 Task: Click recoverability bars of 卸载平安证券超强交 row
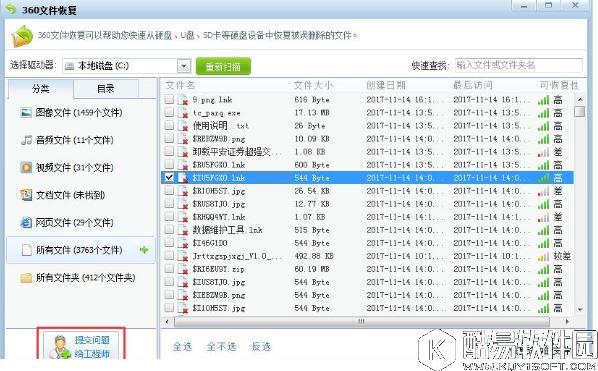point(543,152)
